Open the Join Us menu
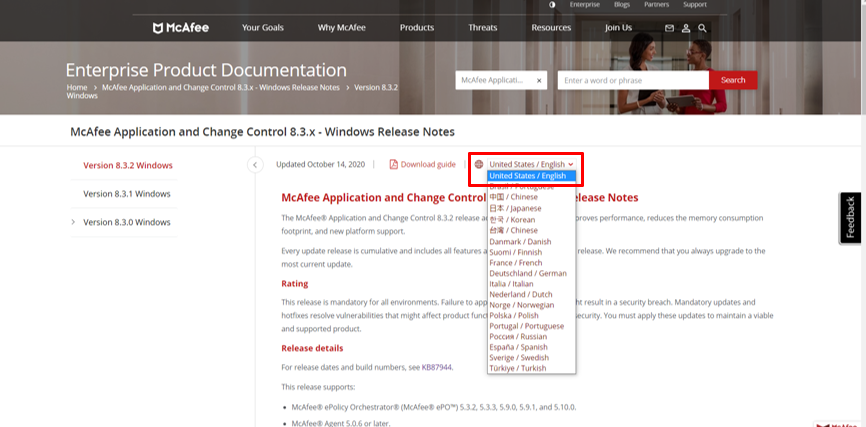 [619, 28]
